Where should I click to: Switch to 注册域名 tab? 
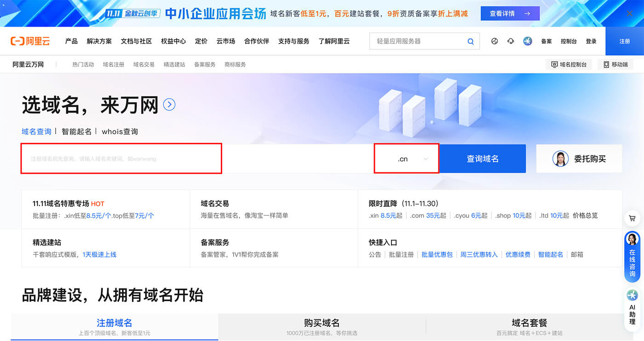(115, 327)
